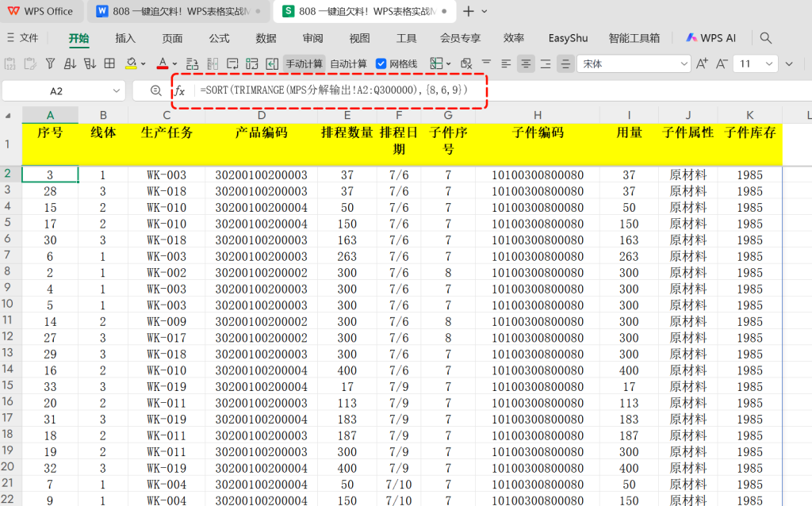812x506 pixels.
Task: Switch to automatic calculation (自动计算)
Action: [349, 63]
